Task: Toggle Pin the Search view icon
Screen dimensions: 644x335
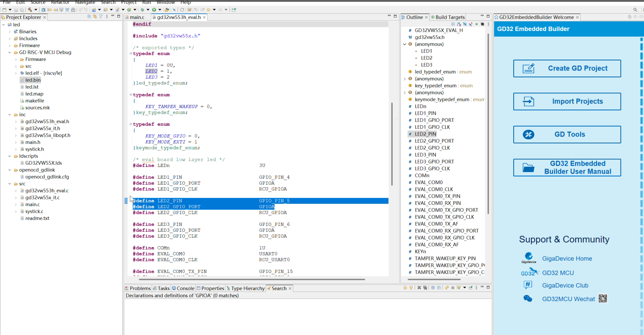Action: [470, 288]
